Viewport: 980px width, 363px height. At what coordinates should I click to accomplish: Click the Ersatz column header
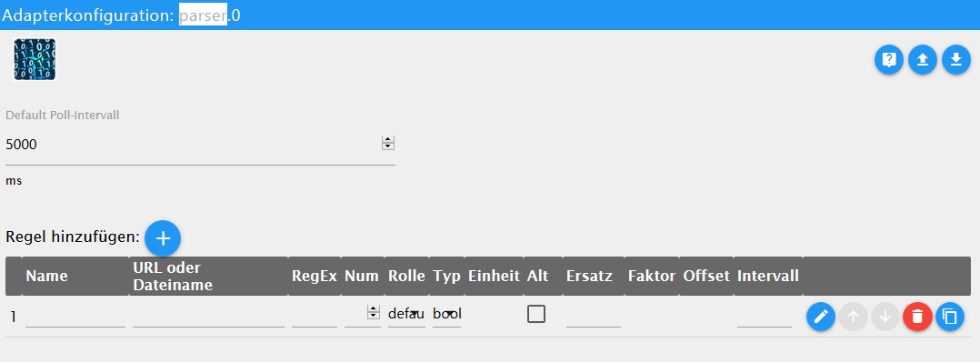click(589, 276)
